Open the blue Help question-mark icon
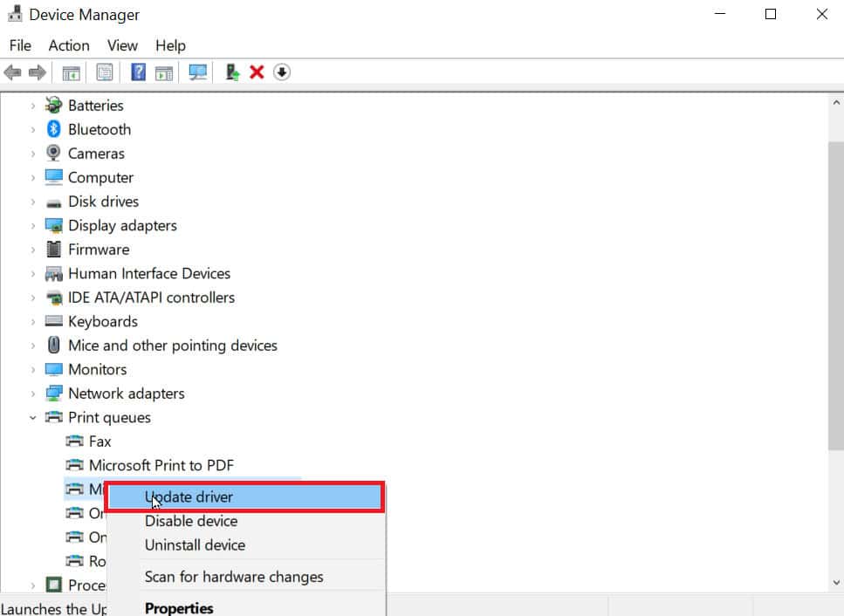The width and height of the screenshot is (844, 616). [138, 72]
